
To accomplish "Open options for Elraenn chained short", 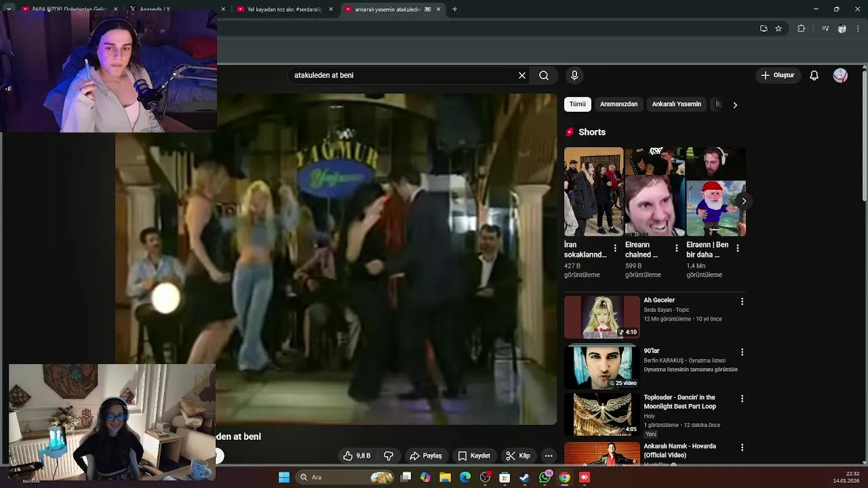I will tap(676, 248).
